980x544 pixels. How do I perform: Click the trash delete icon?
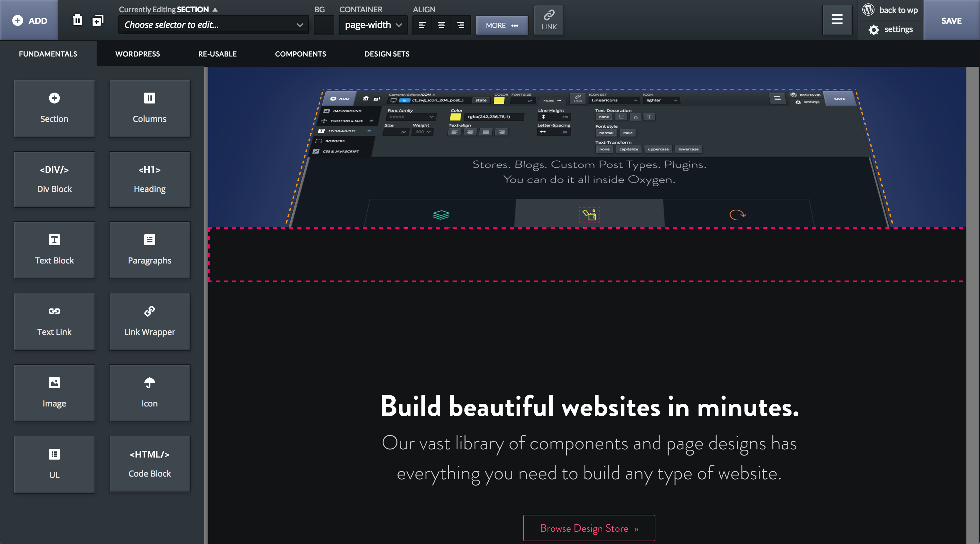77,20
